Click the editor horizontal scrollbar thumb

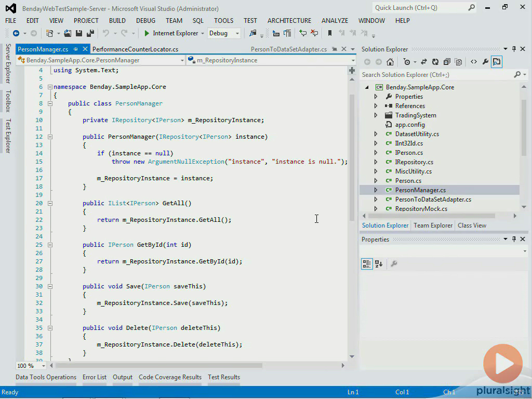coord(159,365)
